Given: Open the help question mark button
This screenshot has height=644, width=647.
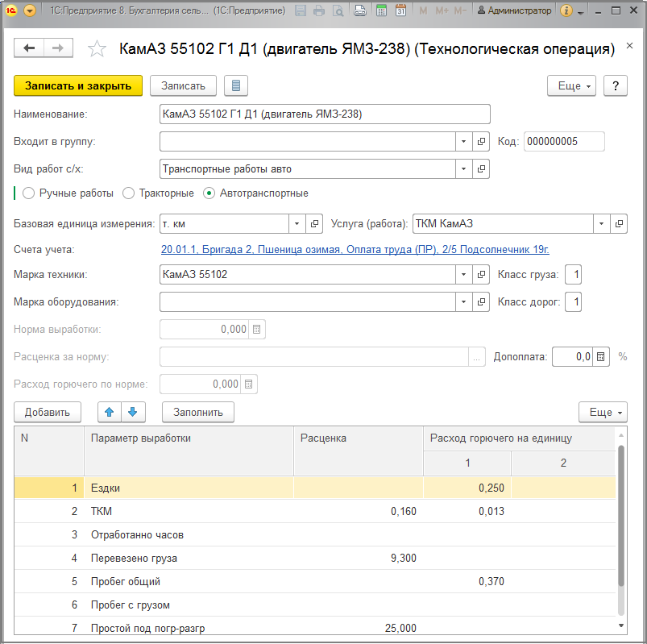Looking at the screenshot, I should [x=616, y=86].
